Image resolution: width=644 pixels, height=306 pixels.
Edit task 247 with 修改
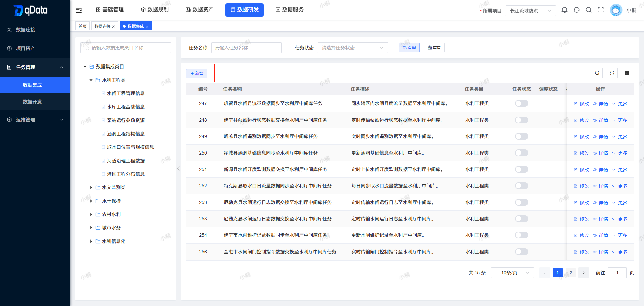[581, 104]
